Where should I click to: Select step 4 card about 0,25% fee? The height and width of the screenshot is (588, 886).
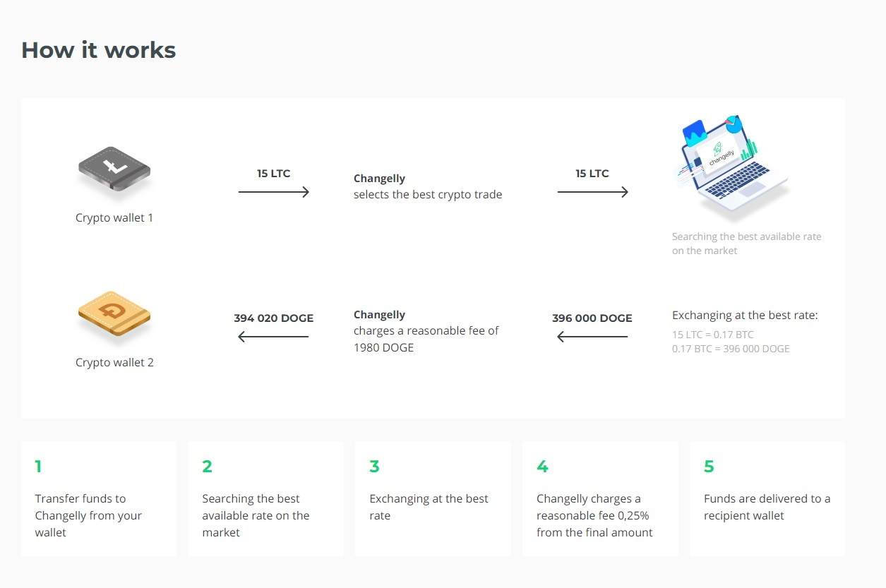[600, 498]
